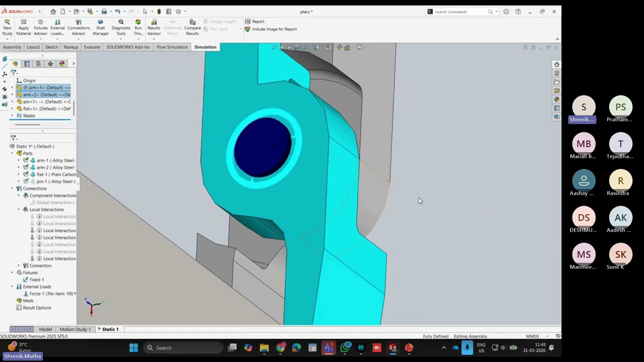This screenshot has height=362, width=644.
Task: Click the Rebuild traffic light icon
Action: pyautogui.click(x=159, y=12)
